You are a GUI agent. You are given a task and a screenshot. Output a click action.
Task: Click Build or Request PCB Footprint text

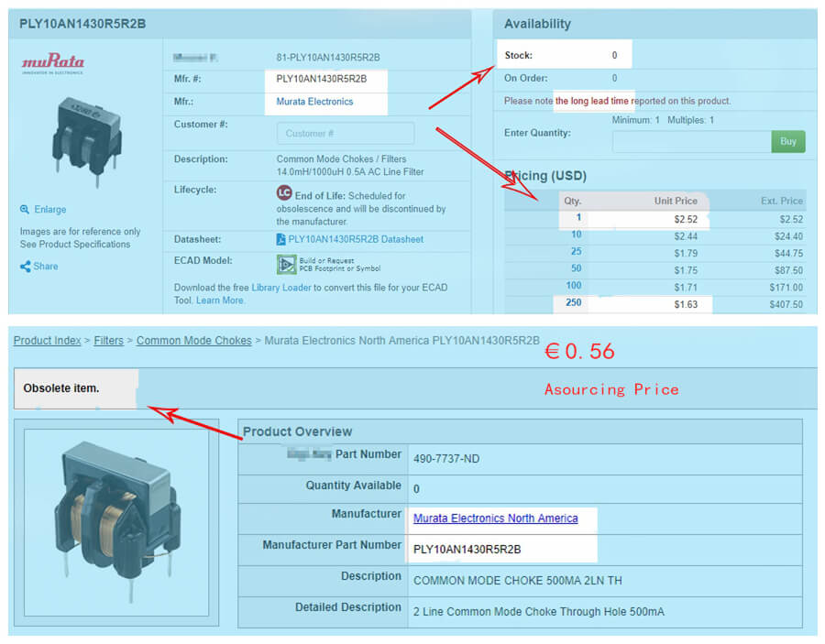(x=340, y=265)
